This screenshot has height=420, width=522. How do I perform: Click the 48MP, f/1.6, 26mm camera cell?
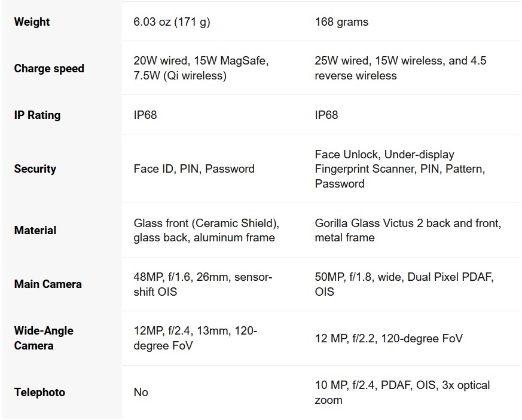coord(203,284)
